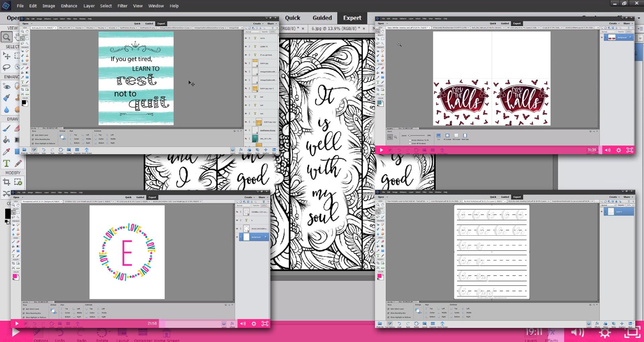Open Layout in the Be Kind worksheet window
644x342 pixels.
click(424, 325)
